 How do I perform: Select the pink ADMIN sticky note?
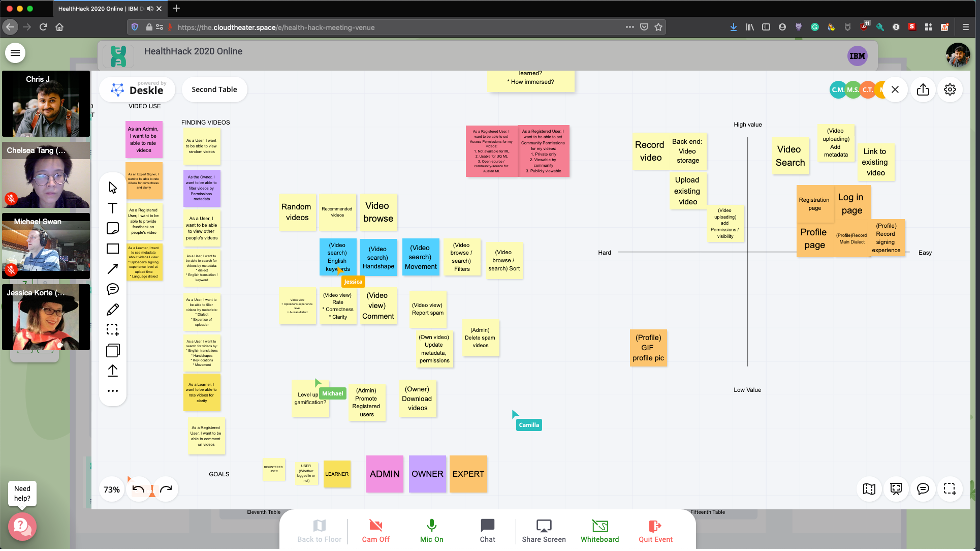(385, 474)
